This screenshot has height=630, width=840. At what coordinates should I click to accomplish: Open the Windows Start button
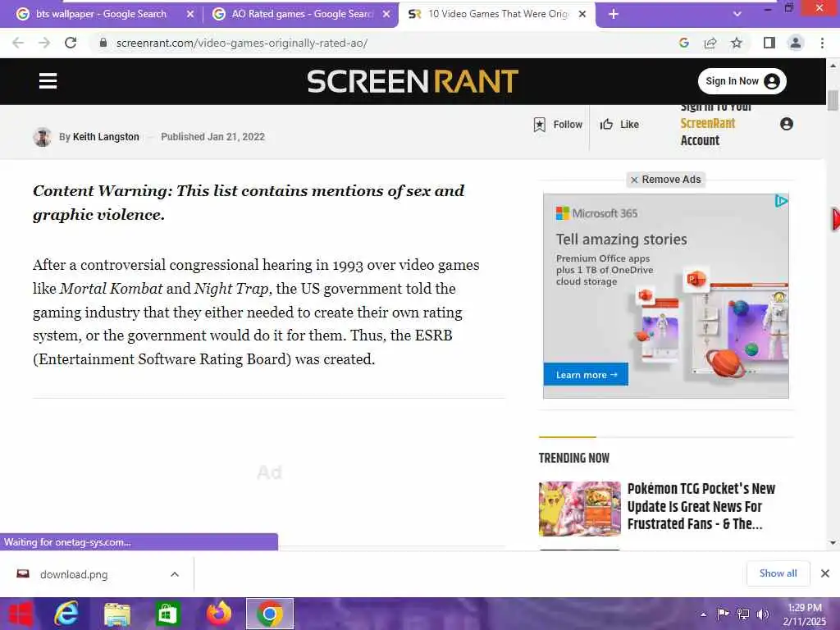click(21, 614)
